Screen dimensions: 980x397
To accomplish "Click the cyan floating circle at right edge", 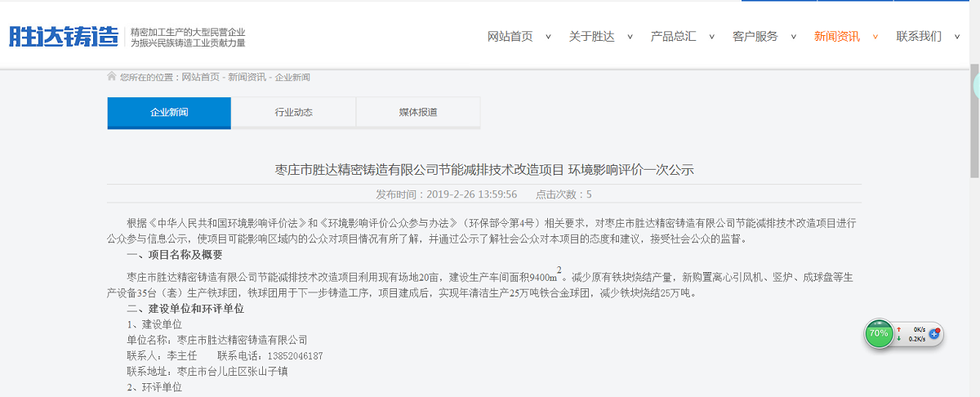I will coord(977,84).
